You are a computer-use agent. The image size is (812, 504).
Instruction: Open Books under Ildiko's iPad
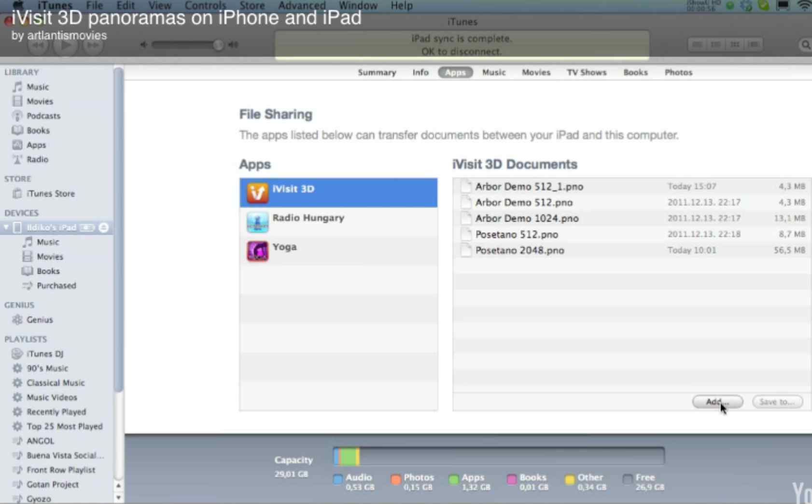[48, 271]
